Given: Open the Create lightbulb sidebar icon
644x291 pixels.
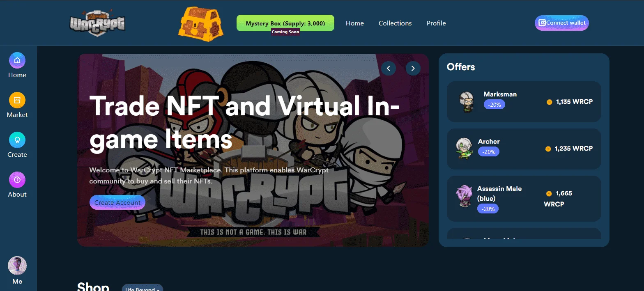Looking at the screenshot, I should (x=17, y=140).
